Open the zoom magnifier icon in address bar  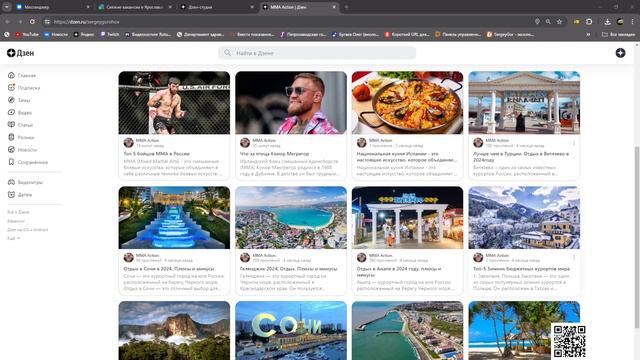[548, 22]
